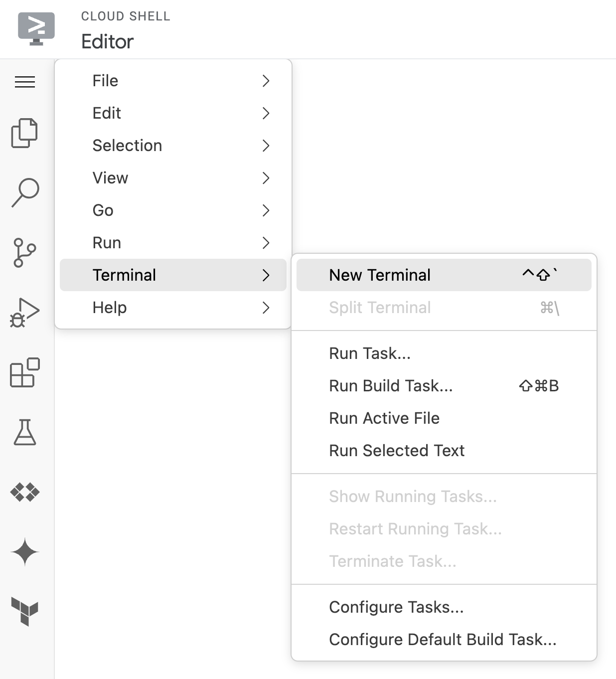Open the Run and Debug icon
The width and height of the screenshot is (616, 679).
24,313
